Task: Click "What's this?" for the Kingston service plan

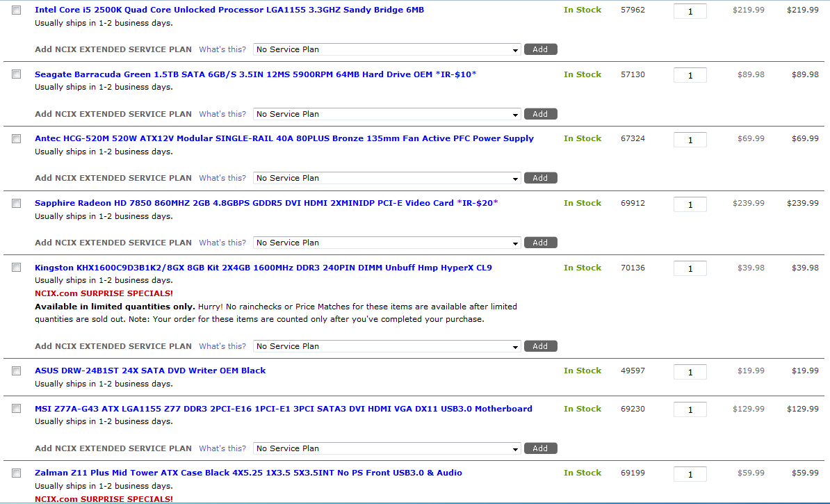Action: pos(222,346)
